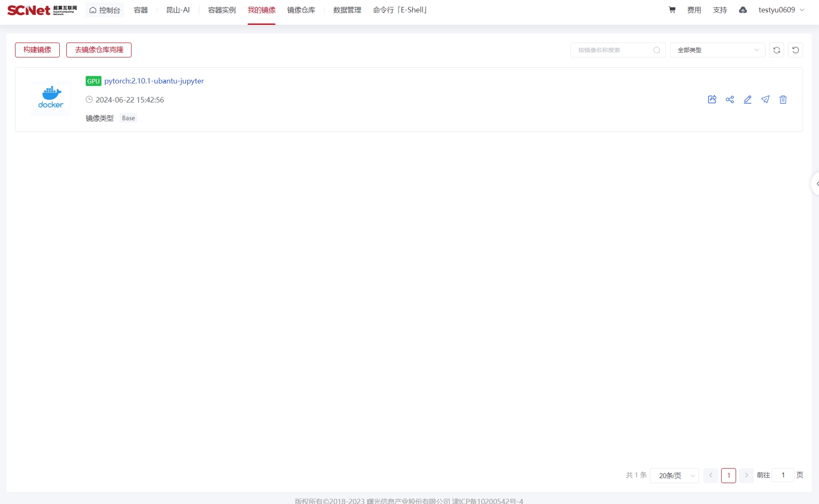Switch to the 镜像仓库 tab
The height and width of the screenshot is (504, 819).
coord(301,9)
